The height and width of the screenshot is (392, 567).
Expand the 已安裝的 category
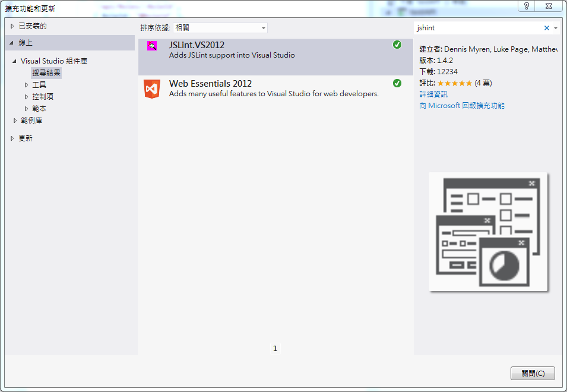(12, 26)
